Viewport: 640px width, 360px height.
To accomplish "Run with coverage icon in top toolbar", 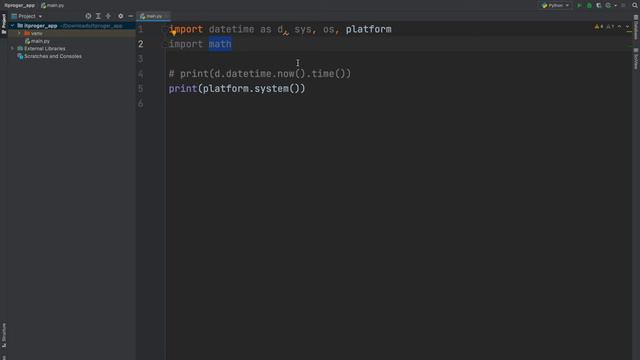I will pos(599,5).
